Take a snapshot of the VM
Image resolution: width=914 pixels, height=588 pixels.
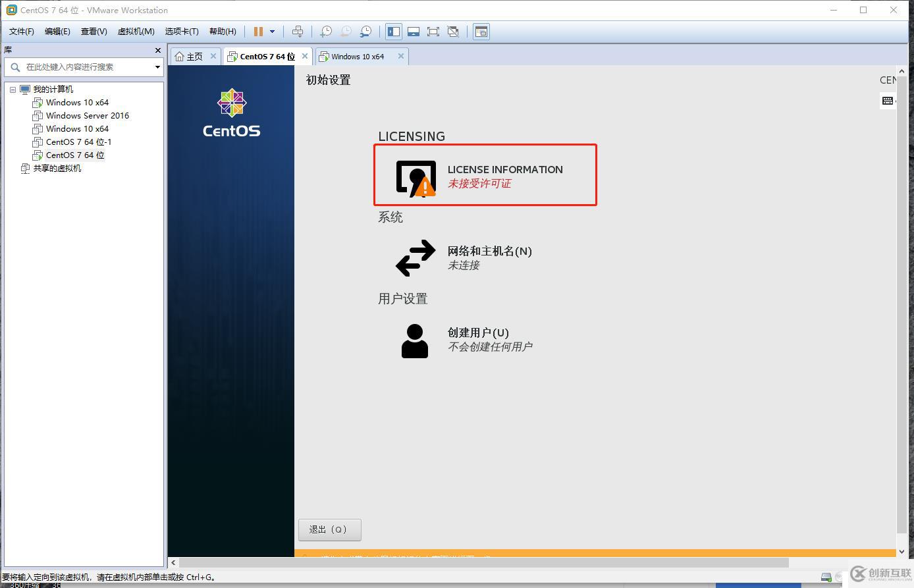pos(326,32)
